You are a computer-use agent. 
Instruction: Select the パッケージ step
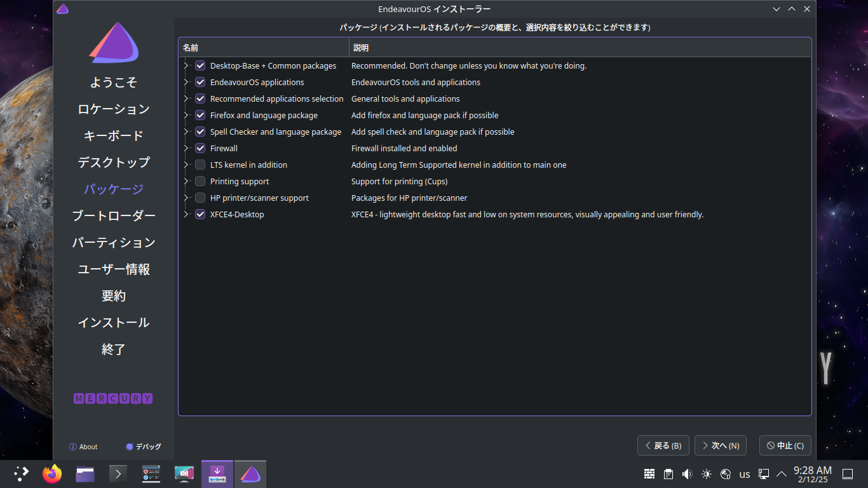click(x=114, y=189)
